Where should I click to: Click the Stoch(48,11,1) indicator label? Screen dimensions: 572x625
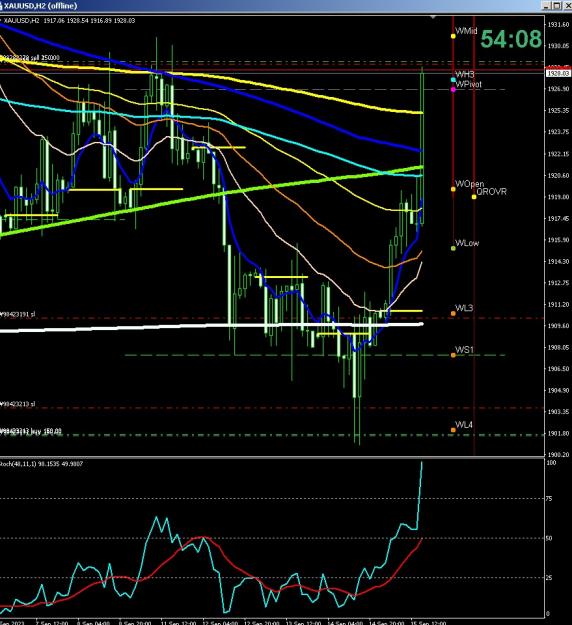[x=41, y=464]
